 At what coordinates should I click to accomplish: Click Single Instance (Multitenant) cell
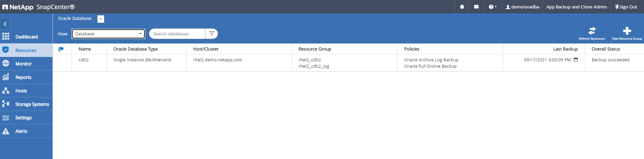pos(142,60)
